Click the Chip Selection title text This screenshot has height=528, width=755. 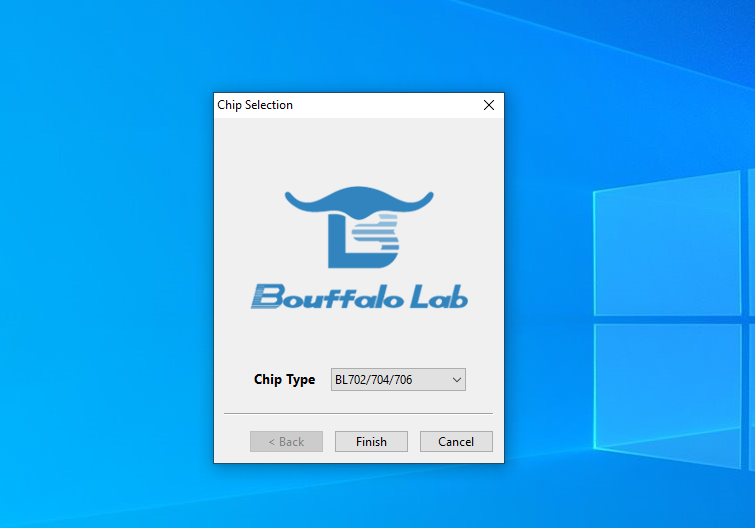(x=255, y=105)
